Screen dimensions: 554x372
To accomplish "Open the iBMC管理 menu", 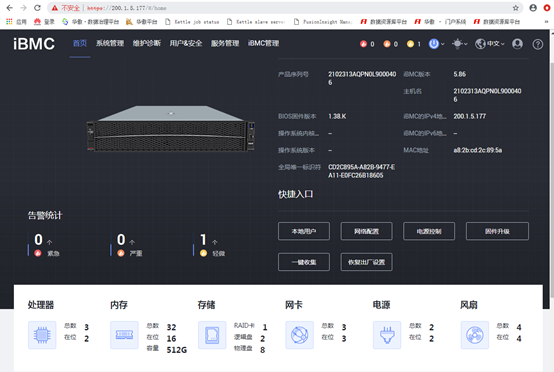I will pyautogui.click(x=264, y=43).
